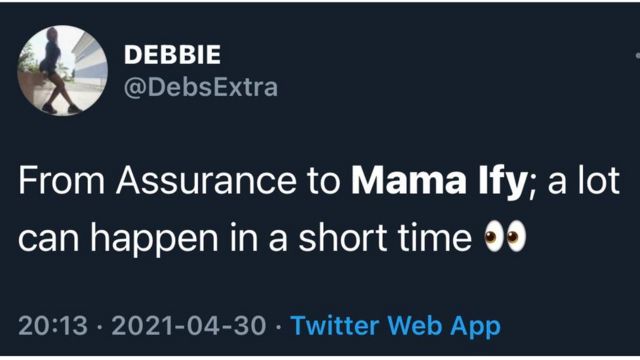Open DEBBIE's round profile picture
This screenshot has height=360, width=640.
[x=62, y=71]
